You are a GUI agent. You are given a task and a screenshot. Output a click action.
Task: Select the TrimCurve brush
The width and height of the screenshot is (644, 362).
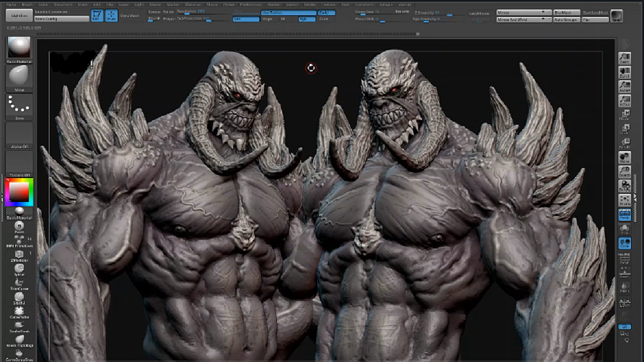tap(19, 284)
